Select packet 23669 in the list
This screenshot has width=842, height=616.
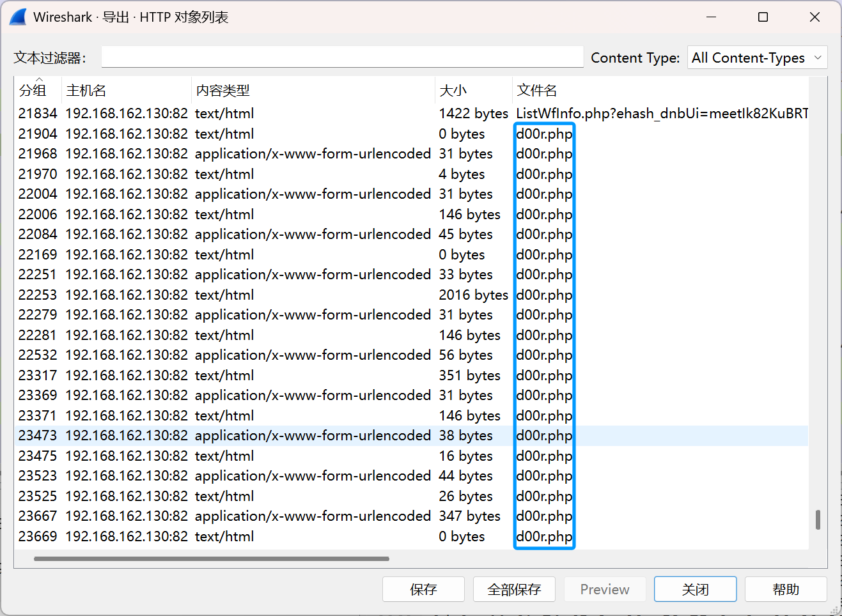[412, 536]
